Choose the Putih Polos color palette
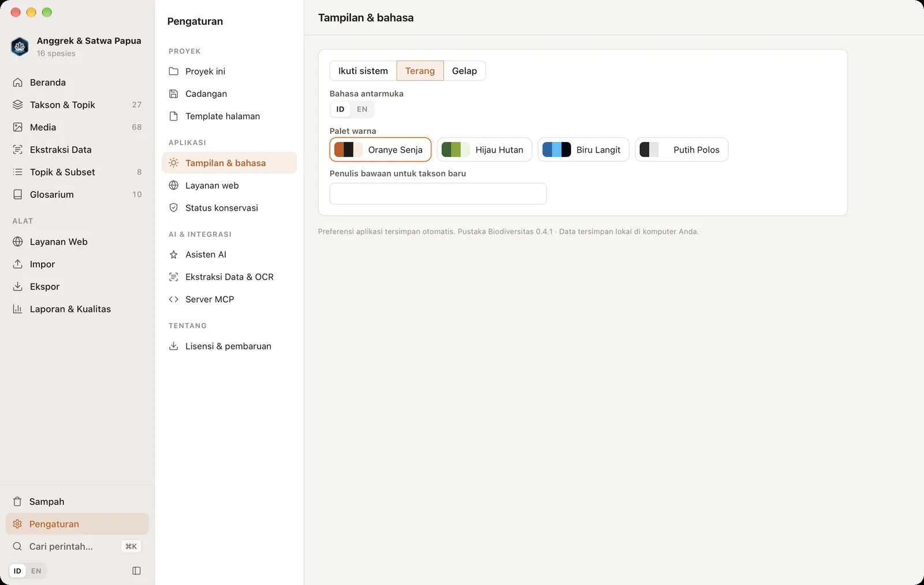 point(681,150)
